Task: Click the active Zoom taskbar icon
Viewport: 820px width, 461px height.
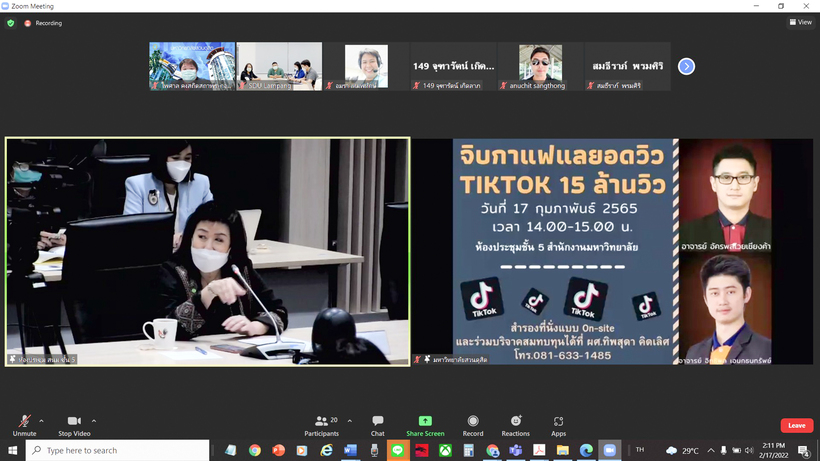Action: pyautogui.click(x=610, y=450)
